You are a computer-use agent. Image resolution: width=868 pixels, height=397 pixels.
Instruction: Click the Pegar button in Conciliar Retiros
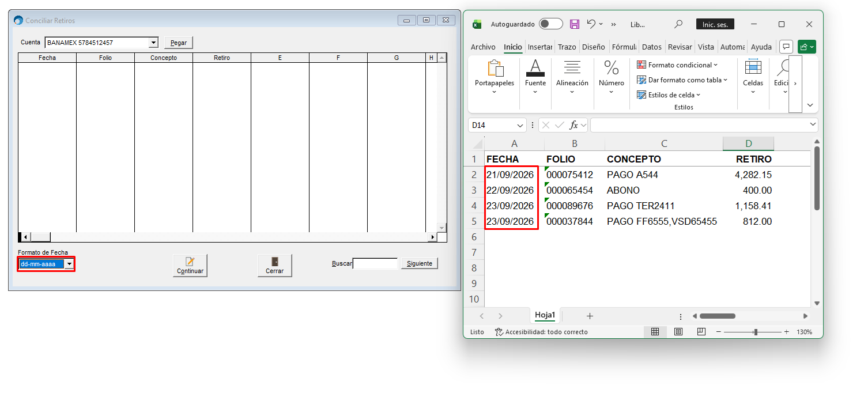click(x=179, y=43)
